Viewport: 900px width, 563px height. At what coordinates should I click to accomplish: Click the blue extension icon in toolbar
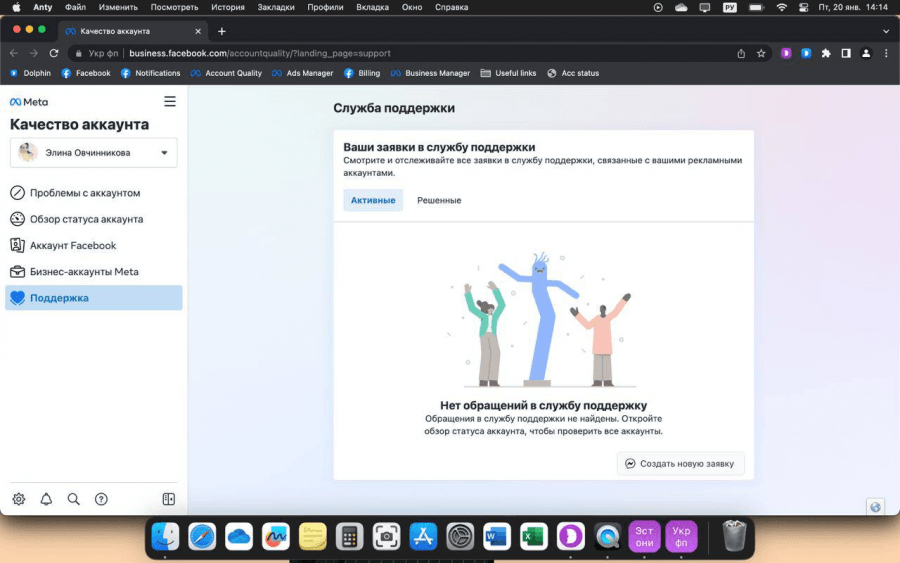point(806,53)
